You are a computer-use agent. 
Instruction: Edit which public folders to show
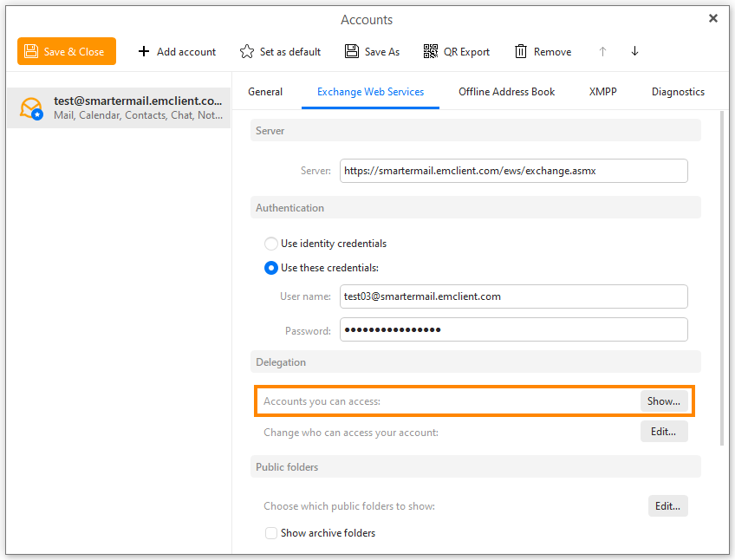click(667, 506)
